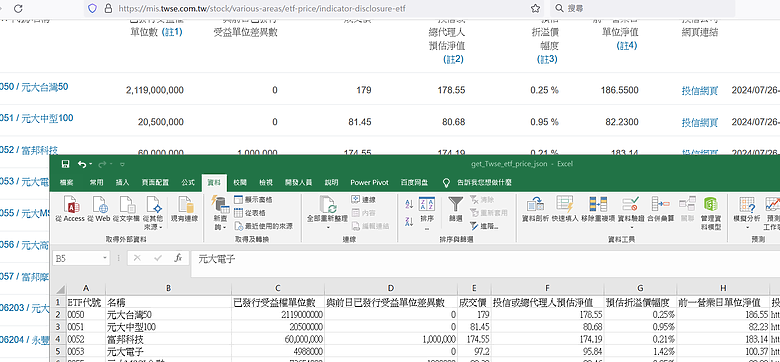Open 投信網頁 link in the 0051 row
Screen dimensions: 780x362
point(700,122)
